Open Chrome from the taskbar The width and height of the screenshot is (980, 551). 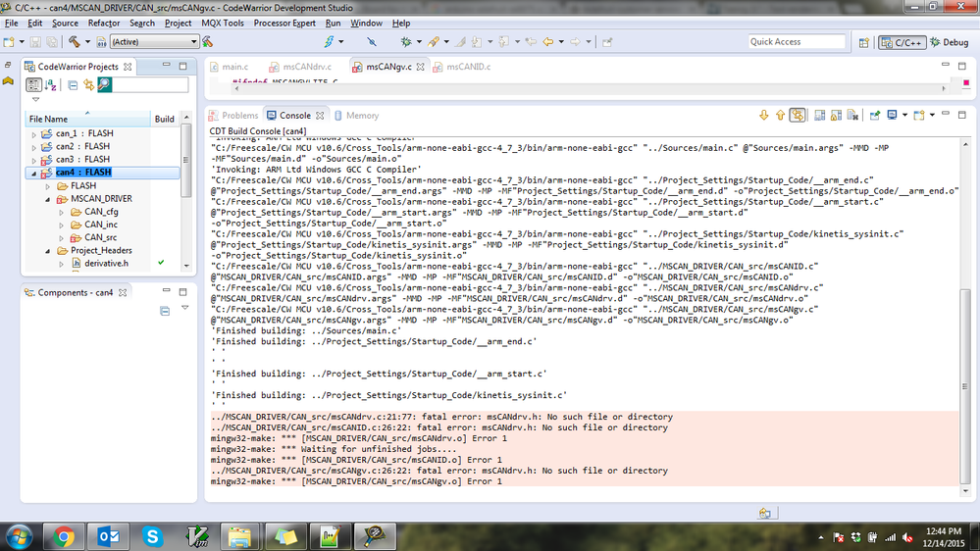pyautogui.click(x=63, y=536)
